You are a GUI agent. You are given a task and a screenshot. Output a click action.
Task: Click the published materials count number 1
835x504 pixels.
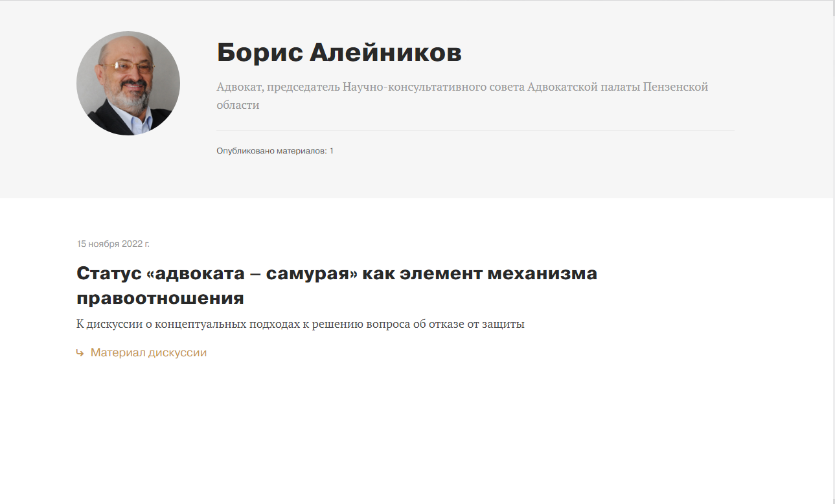(x=332, y=151)
